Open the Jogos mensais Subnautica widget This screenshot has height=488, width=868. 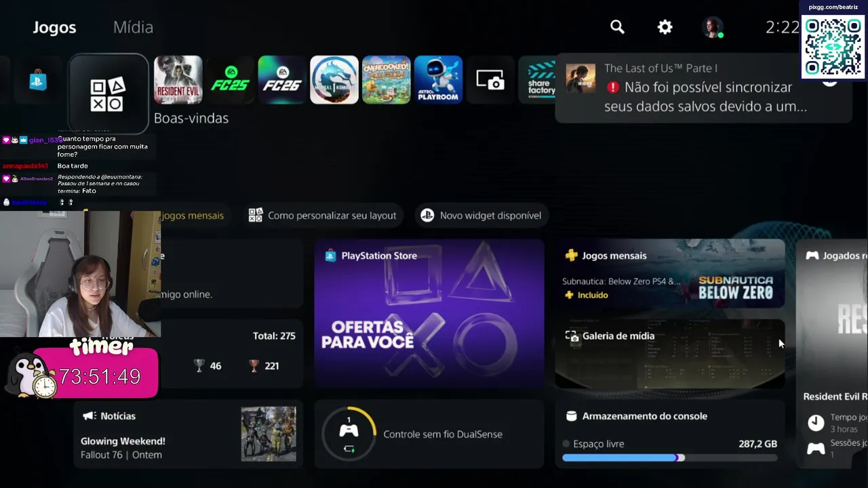670,274
